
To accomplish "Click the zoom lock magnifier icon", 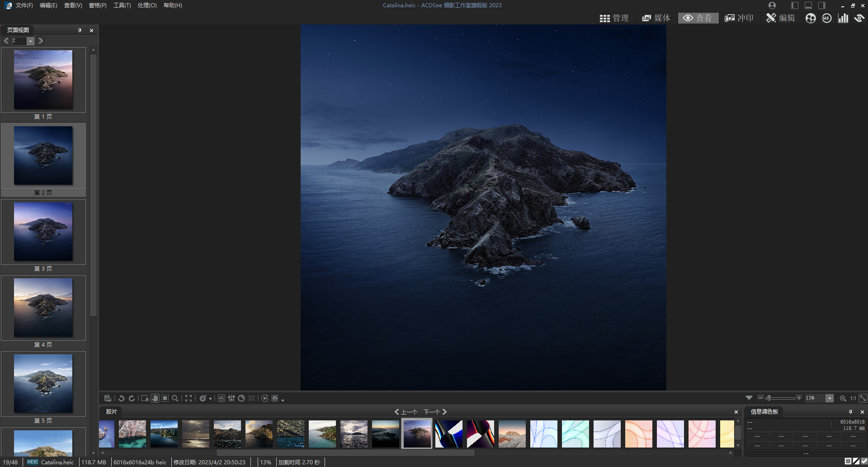I will tap(843, 398).
